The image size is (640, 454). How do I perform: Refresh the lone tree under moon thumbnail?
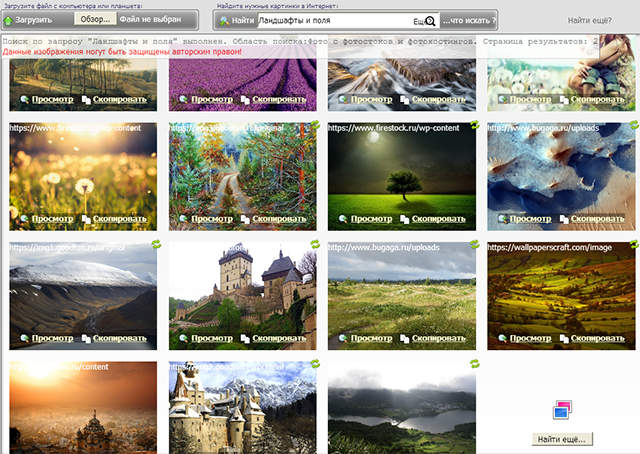pyautogui.click(x=474, y=125)
